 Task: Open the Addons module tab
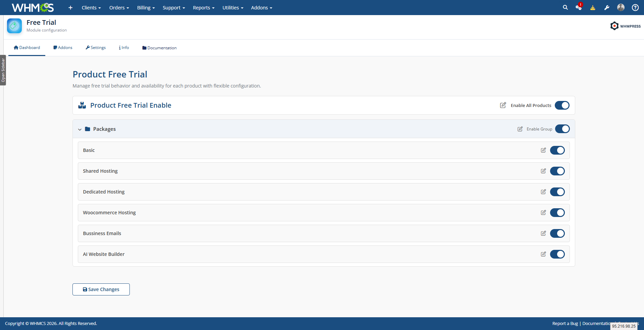[x=63, y=48]
